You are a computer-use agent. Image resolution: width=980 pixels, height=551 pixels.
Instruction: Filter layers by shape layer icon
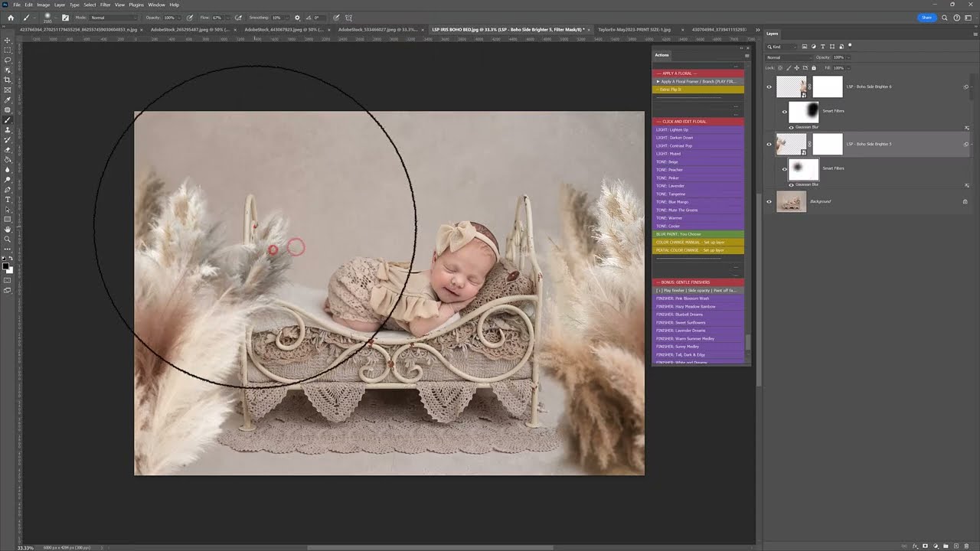(832, 47)
